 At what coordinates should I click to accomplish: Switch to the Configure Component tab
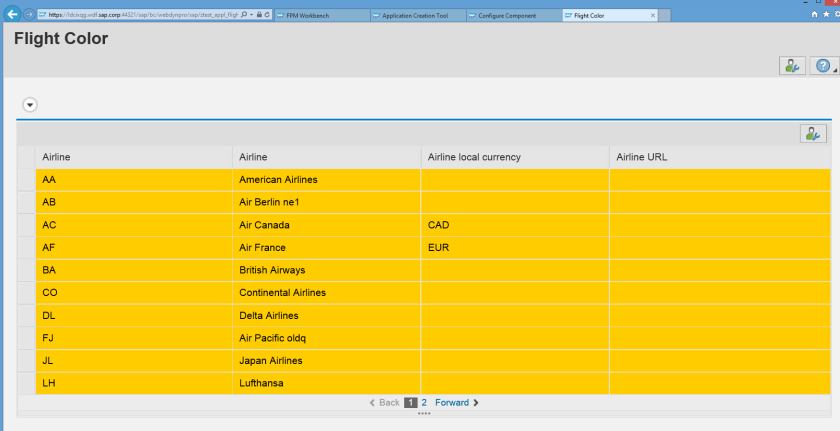(514, 16)
